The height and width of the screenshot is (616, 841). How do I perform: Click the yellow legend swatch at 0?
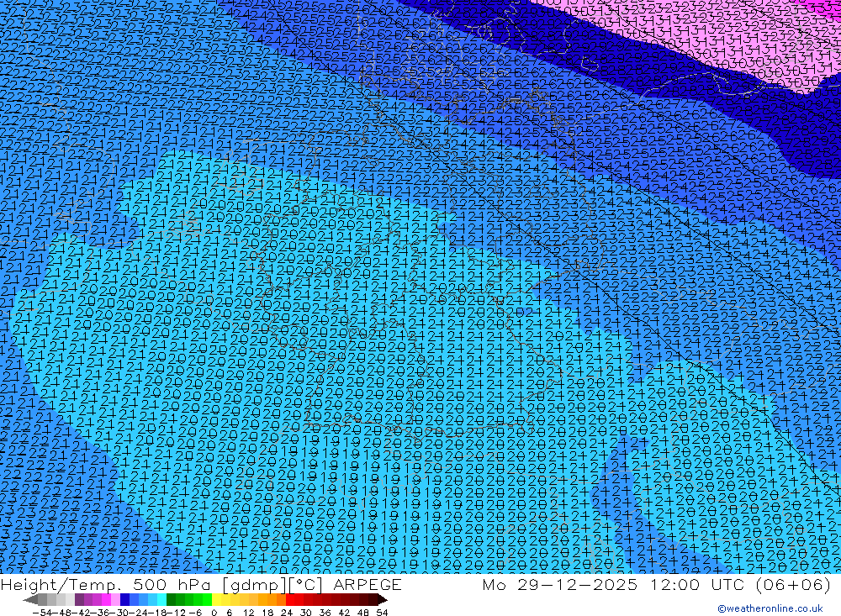[x=216, y=599]
